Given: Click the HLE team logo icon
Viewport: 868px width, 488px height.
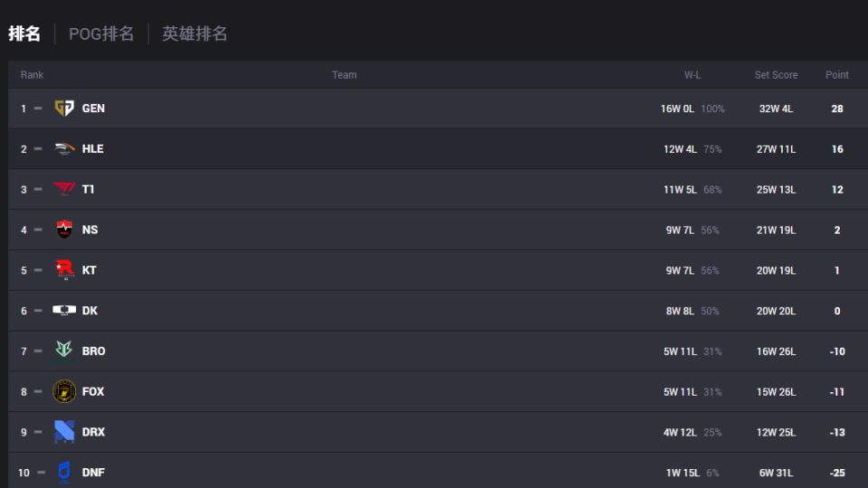Looking at the screenshot, I should click(x=64, y=148).
